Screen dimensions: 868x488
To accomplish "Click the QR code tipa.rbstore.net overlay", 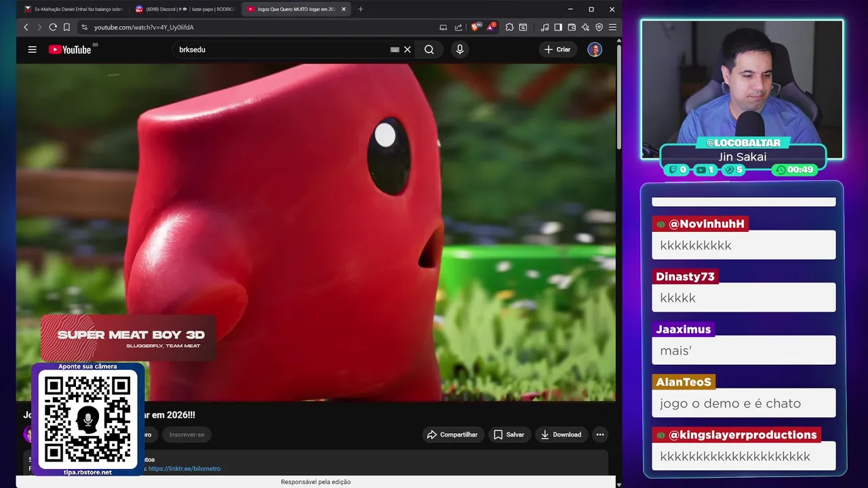I will [88, 420].
